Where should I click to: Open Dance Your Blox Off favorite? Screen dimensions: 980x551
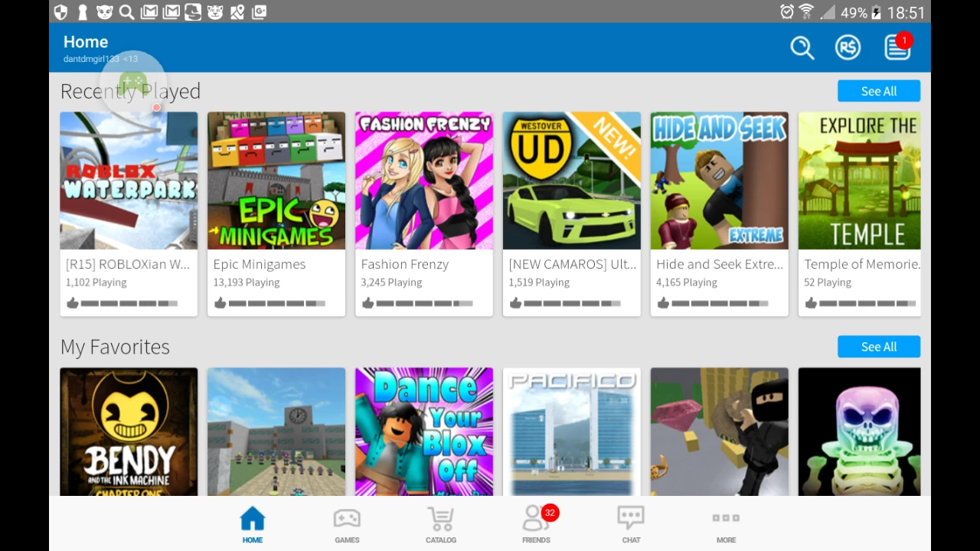click(x=424, y=432)
